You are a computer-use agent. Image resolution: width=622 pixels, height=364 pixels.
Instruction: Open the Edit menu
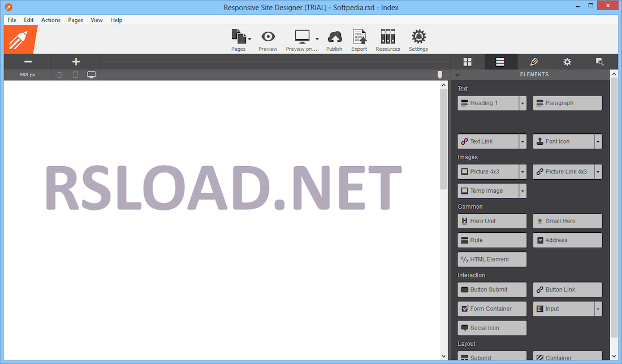pos(29,20)
